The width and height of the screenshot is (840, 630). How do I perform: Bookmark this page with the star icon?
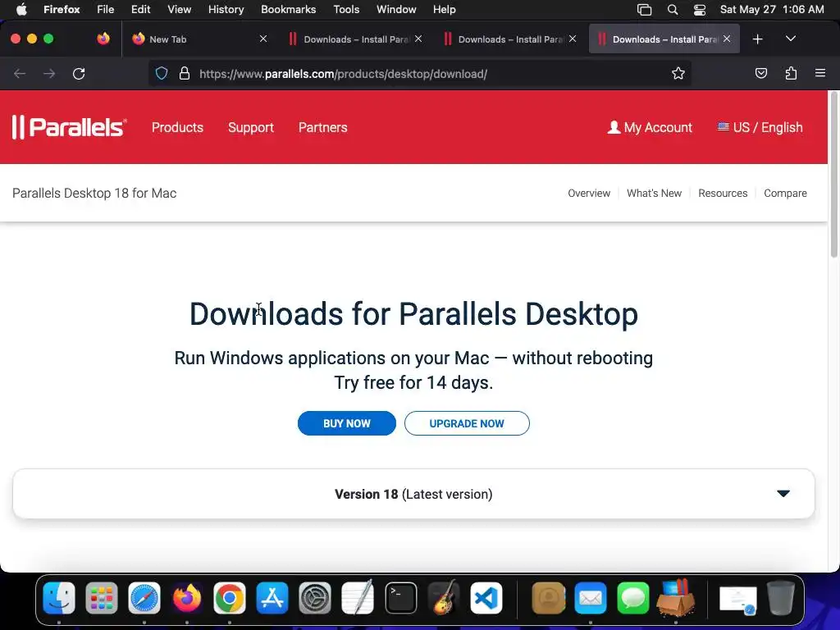678,73
